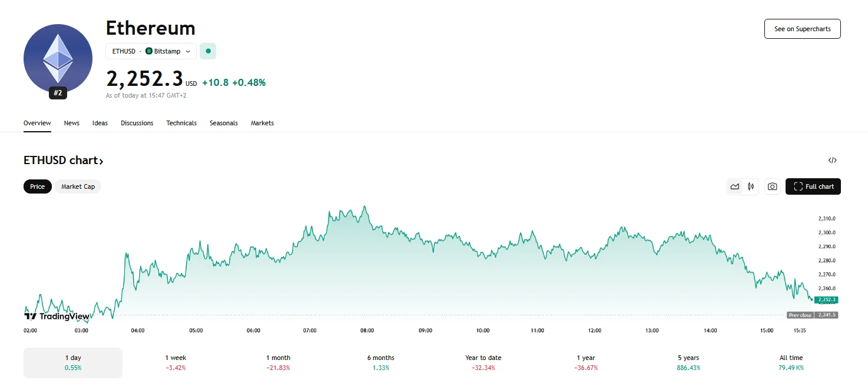Click the Prev close price label
The height and width of the screenshot is (390, 868).
click(x=800, y=315)
